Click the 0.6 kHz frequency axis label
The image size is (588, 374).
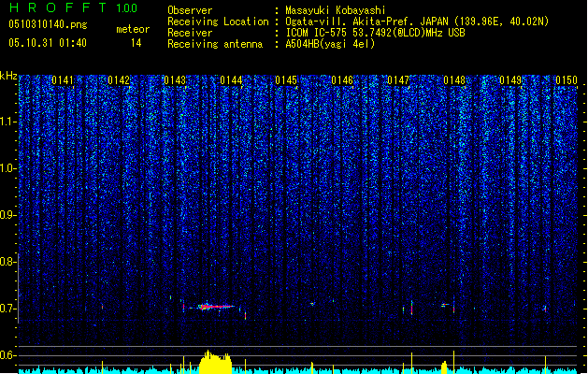coord(7,355)
